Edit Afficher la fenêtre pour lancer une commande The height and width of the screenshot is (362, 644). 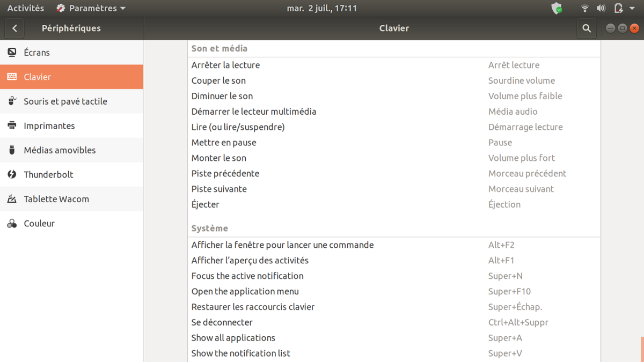(394, 245)
